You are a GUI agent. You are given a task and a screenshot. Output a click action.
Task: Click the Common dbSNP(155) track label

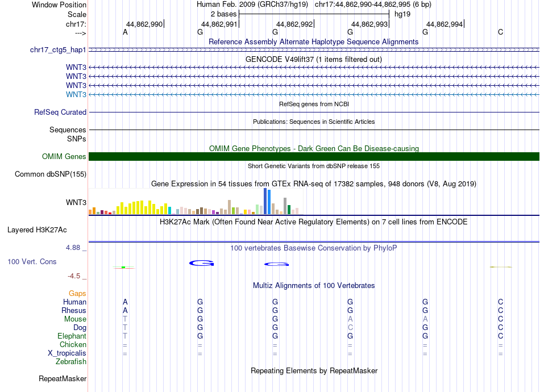click(x=51, y=174)
